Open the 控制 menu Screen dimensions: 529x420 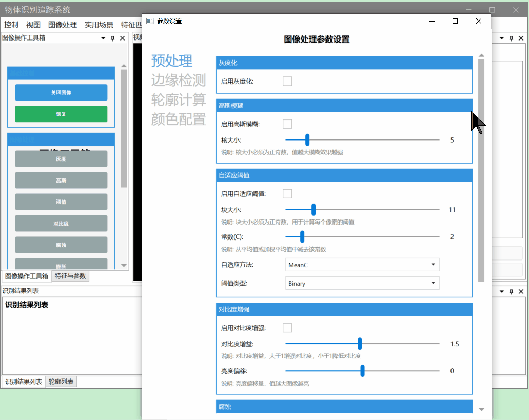click(11, 25)
